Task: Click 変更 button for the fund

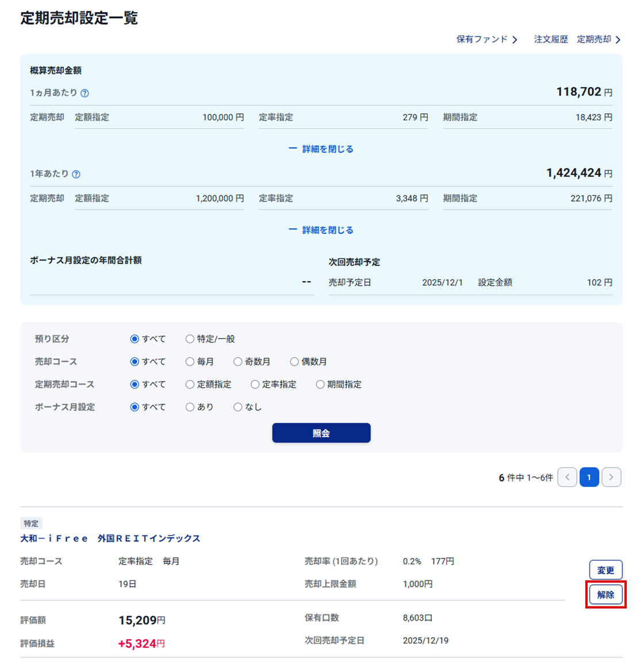Action: [605, 570]
